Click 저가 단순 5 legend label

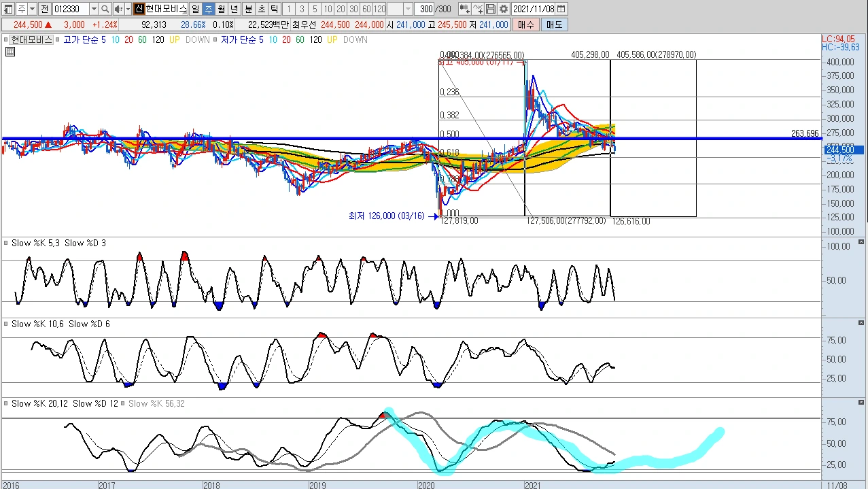(x=241, y=39)
